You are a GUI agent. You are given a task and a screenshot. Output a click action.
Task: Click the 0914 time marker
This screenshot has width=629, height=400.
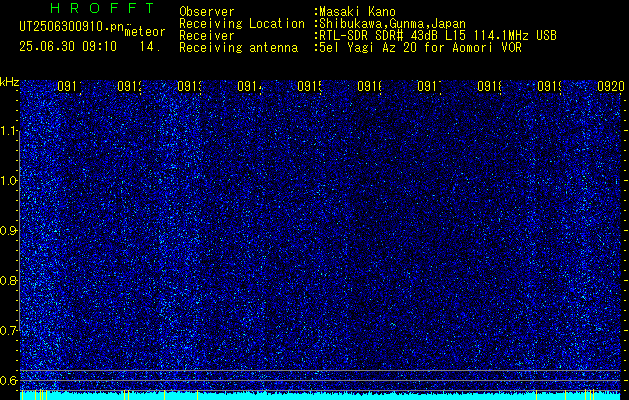(x=250, y=86)
